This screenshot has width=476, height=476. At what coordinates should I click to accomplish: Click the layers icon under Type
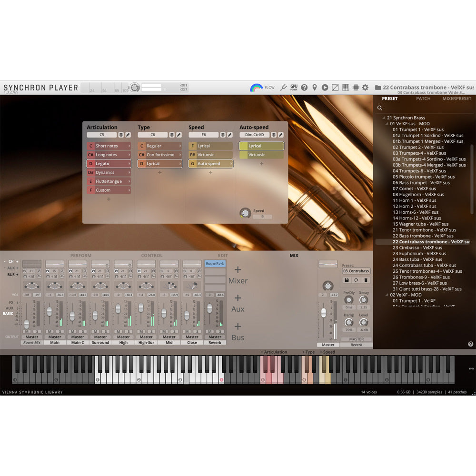point(172,135)
